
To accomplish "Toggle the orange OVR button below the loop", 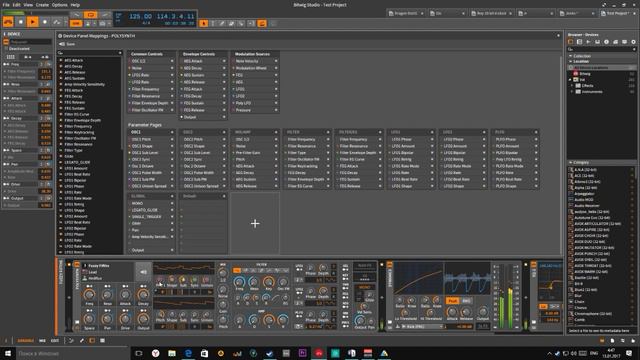I will (76, 24).
